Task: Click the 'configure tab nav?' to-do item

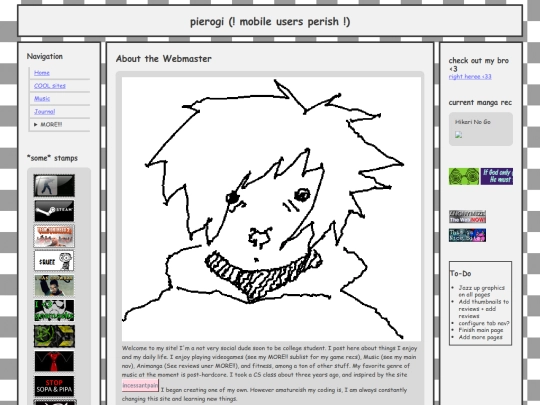Action: (x=484, y=323)
